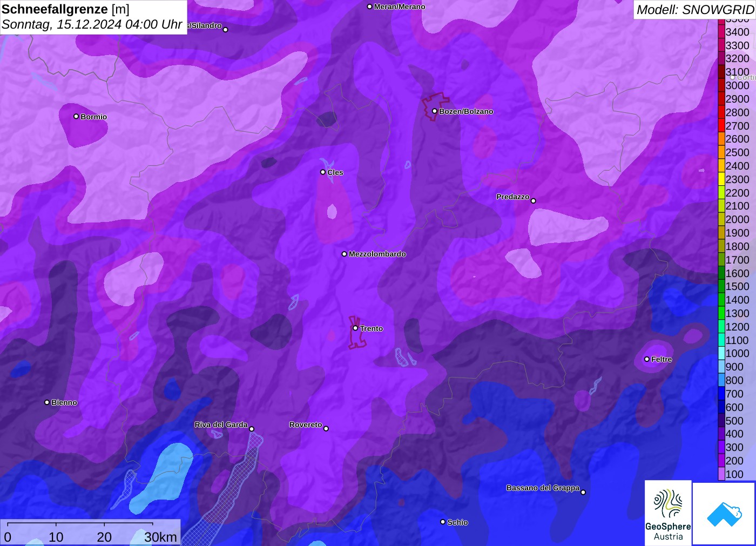Click the 1200 m legend color swatch
756x546 pixels.
[721, 327]
